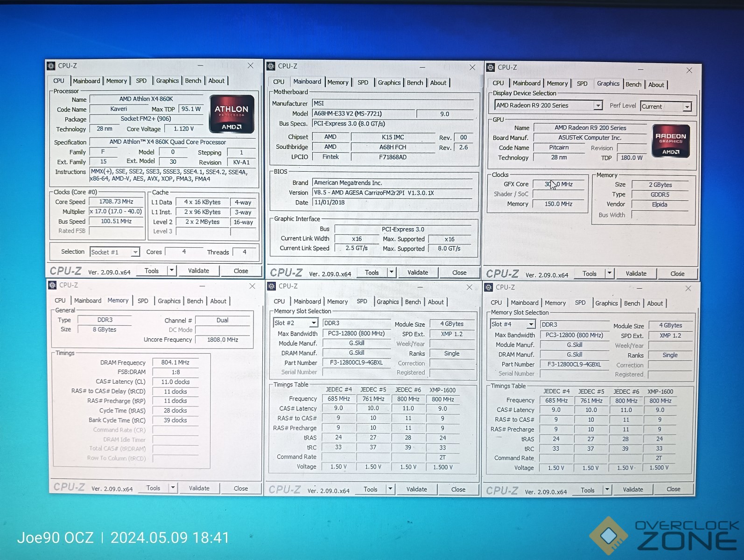Click the CPU-Z icon in CPU window title bar
Screen dimensions: 744x560
point(51,66)
